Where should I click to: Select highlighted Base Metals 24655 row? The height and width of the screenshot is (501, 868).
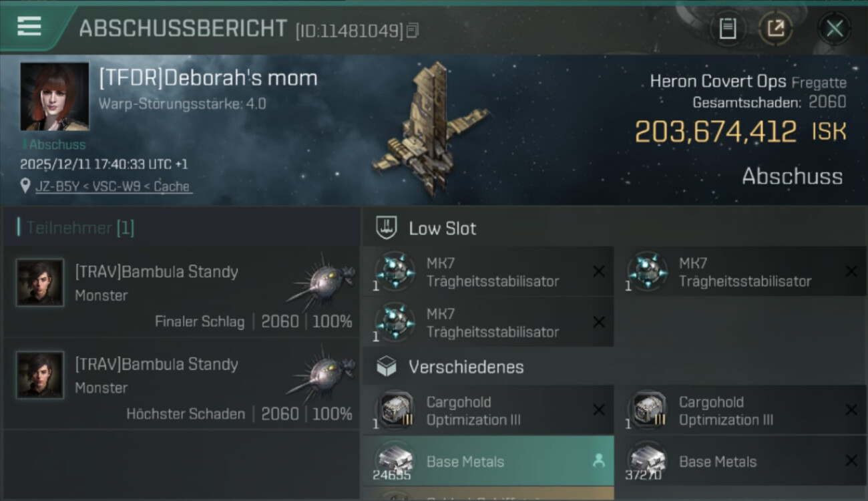pyautogui.click(x=488, y=461)
